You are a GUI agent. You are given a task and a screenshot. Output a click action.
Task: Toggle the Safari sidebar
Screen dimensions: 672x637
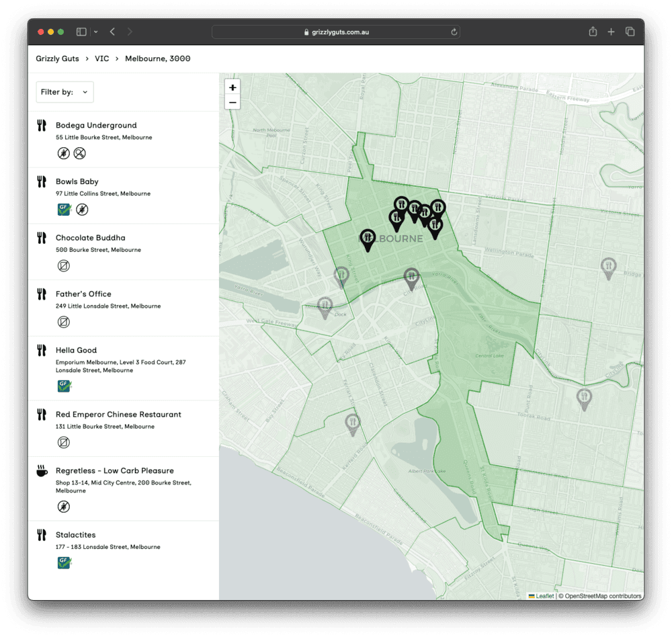(81, 32)
